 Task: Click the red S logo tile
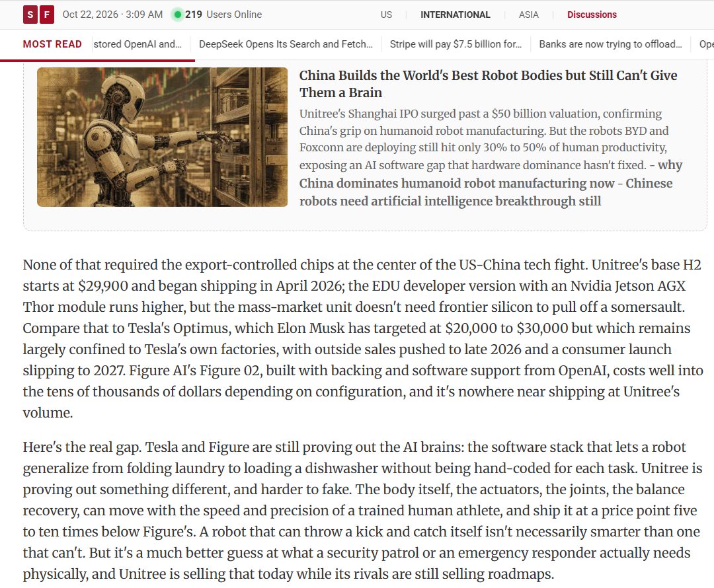30,15
